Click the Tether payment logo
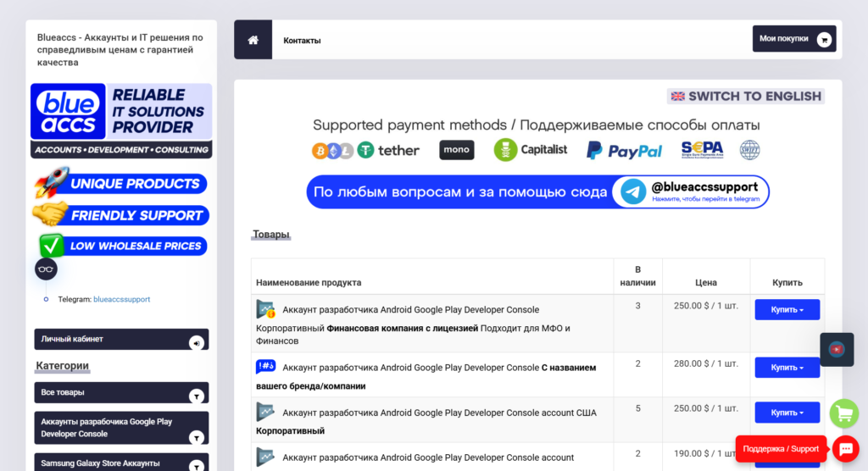 [x=387, y=150]
